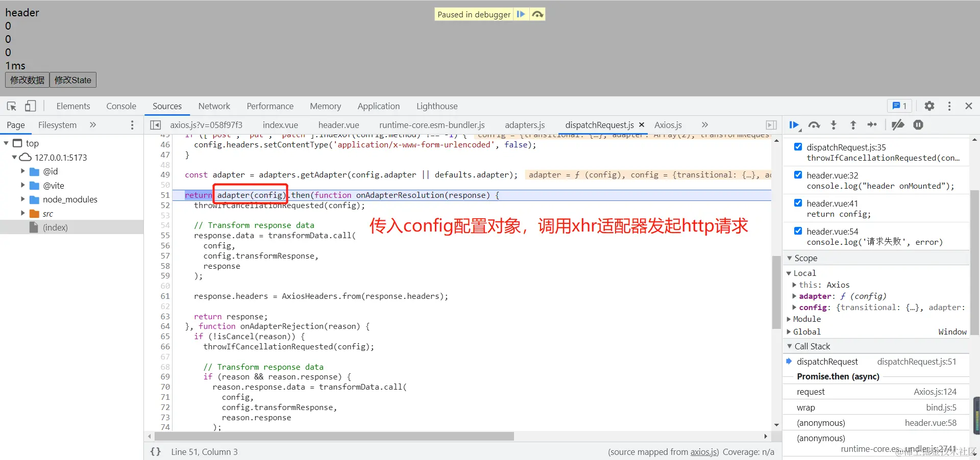Close the DevTools panel

(x=969, y=106)
